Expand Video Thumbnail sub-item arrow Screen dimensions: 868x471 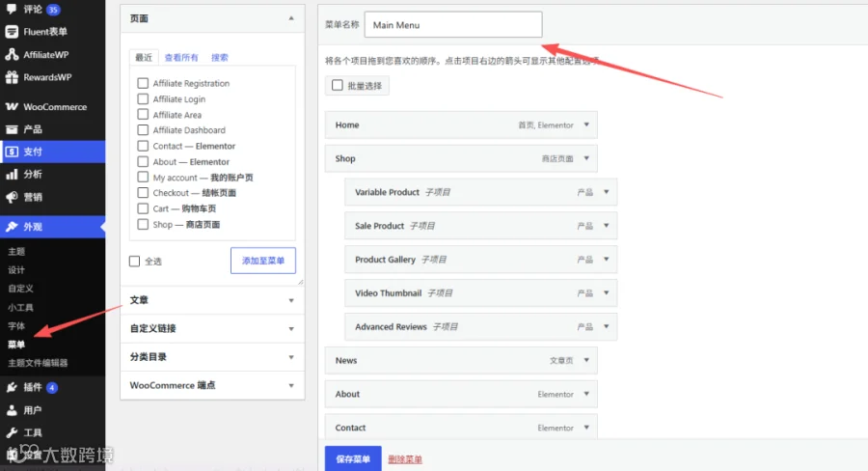coord(607,292)
